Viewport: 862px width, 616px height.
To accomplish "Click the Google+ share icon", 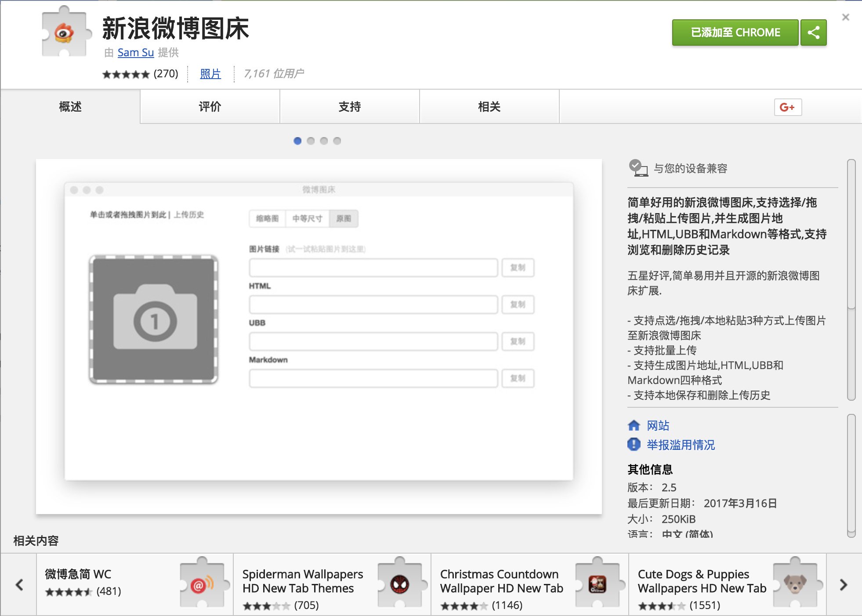I will click(787, 107).
